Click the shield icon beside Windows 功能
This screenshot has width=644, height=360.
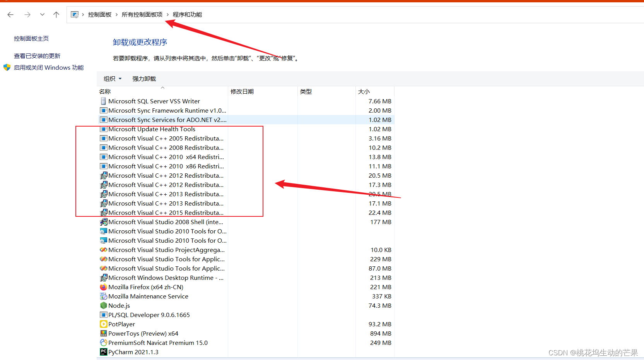click(7, 67)
